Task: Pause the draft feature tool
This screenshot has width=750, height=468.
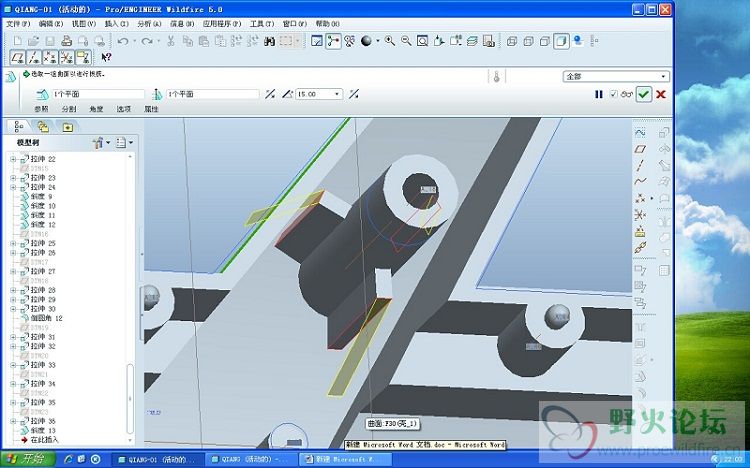Action: (598, 94)
